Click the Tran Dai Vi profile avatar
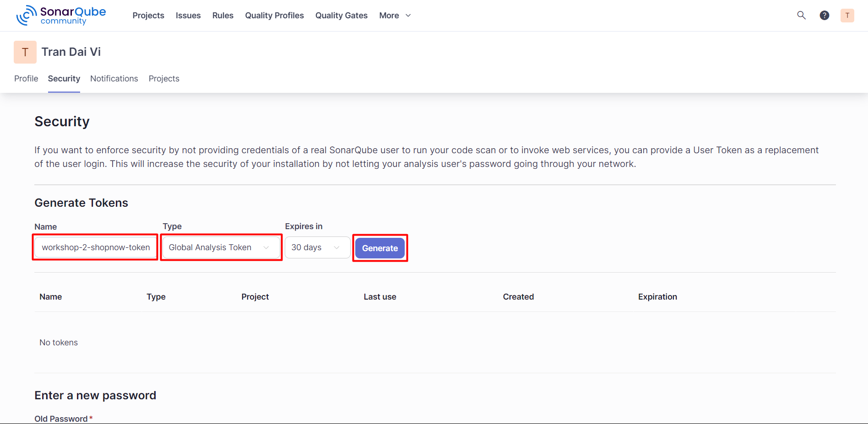The image size is (868, 424). point(25,52)
